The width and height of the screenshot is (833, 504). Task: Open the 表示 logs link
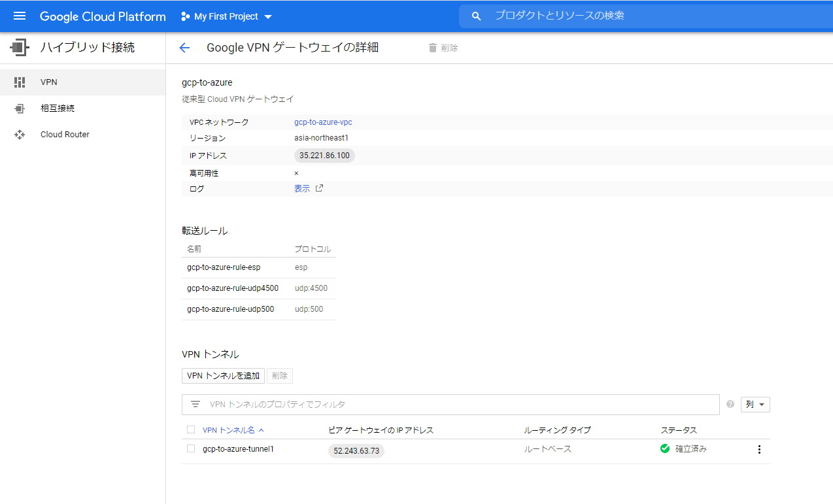tap(302, 188)
